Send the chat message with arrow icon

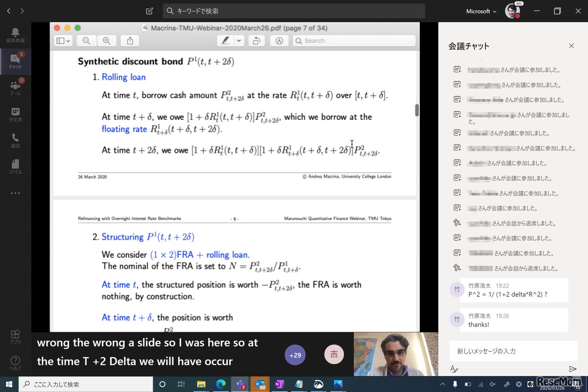tap(572, 369)
